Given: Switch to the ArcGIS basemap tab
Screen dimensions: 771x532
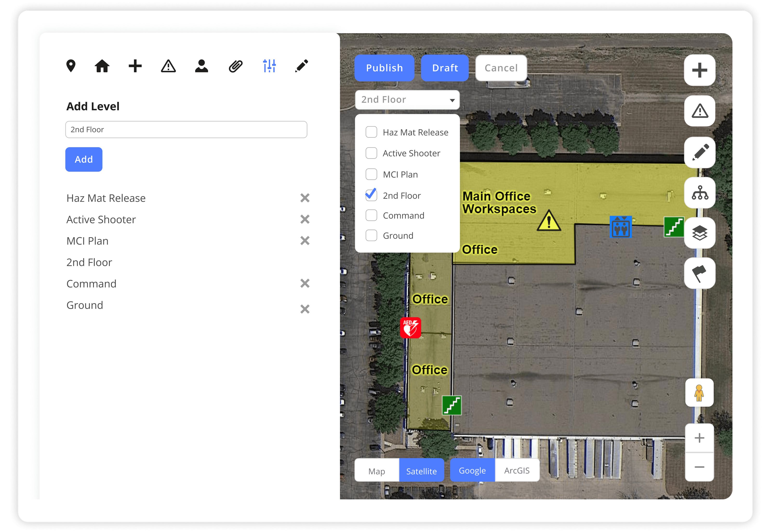Looking at the screenshot, I should 517,470.
